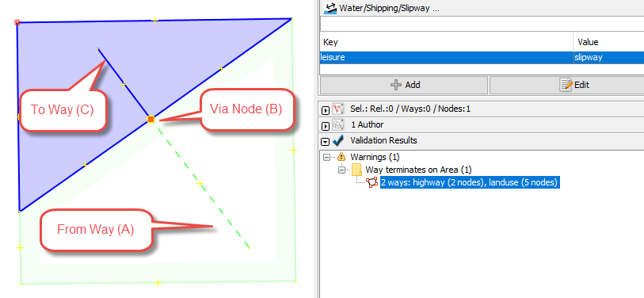This screenshot has width=644, height=298.
Task: Click the red polygon icon of the 2 ways entry
Action: (x=372, y=182)
